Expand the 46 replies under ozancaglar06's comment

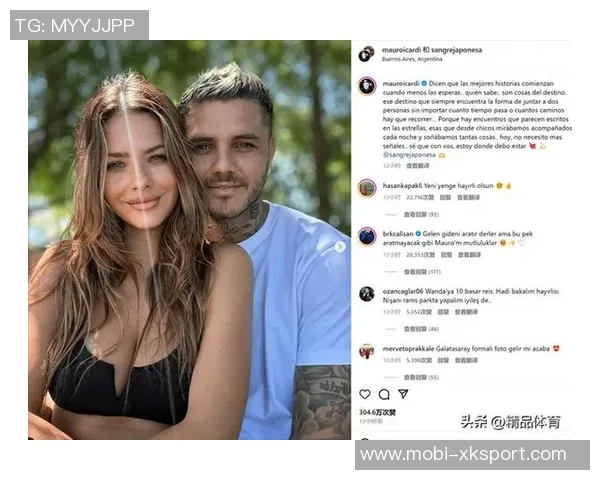pos(421,329)
